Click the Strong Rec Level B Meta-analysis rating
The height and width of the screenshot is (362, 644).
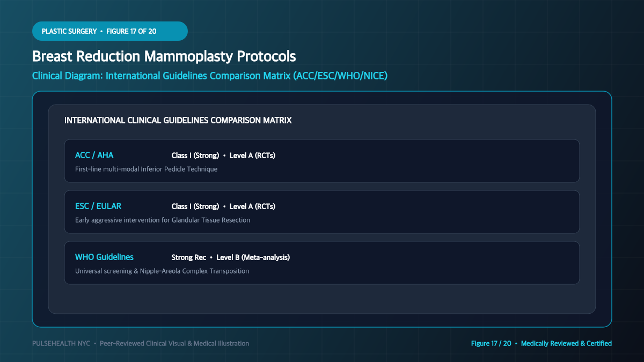point(231,257)
